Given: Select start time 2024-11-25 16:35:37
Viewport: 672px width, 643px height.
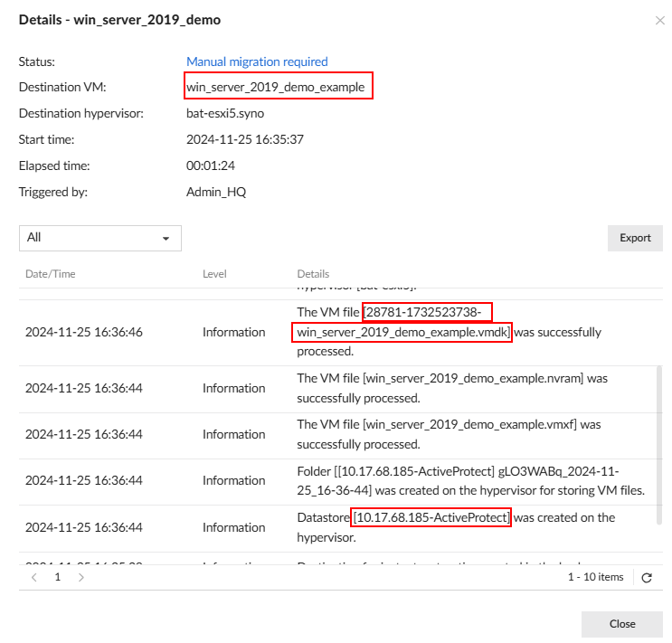Looking at the screenshot, I should click(245, 140).
